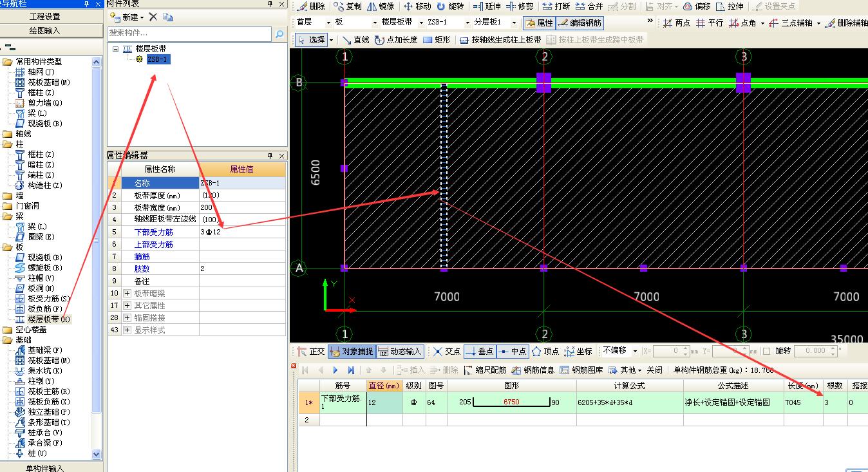Toggle 编辑钢筋 panel button
Image resolution: width=868 pixels, height=472 pixels.
click(x=580, y=23)
